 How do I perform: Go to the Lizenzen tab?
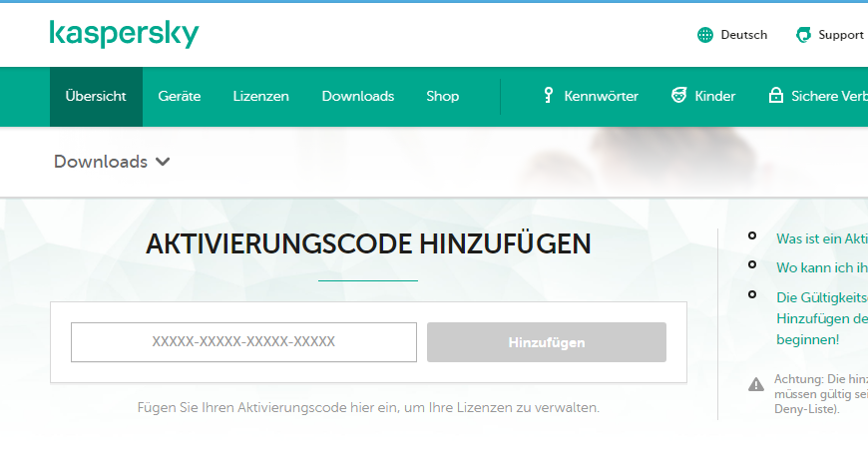coord(260,97)
